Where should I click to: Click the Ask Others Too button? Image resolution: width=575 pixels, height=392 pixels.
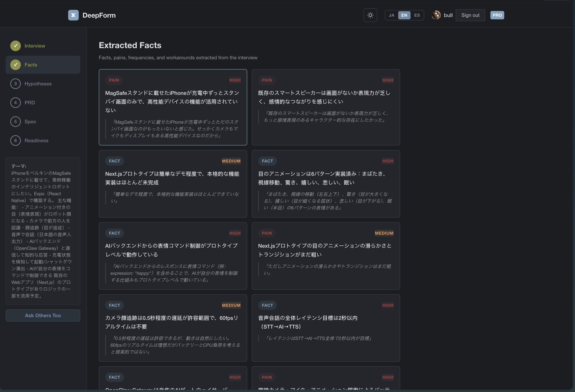[x=43, y=315]
